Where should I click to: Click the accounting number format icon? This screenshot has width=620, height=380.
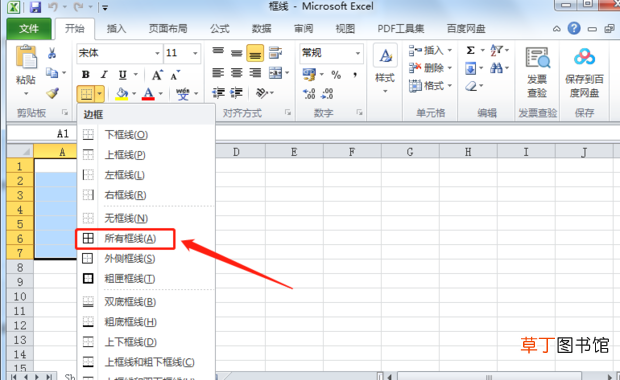coord(309,74)
